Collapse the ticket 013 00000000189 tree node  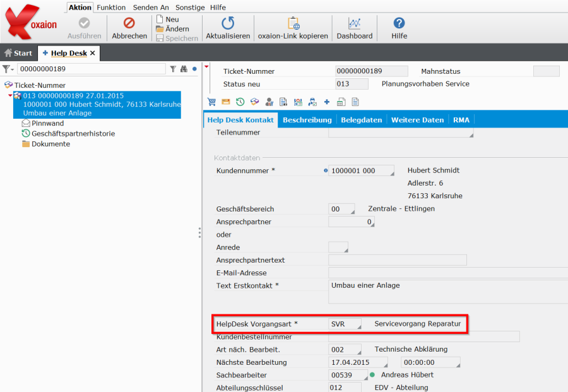click(10, 96)
